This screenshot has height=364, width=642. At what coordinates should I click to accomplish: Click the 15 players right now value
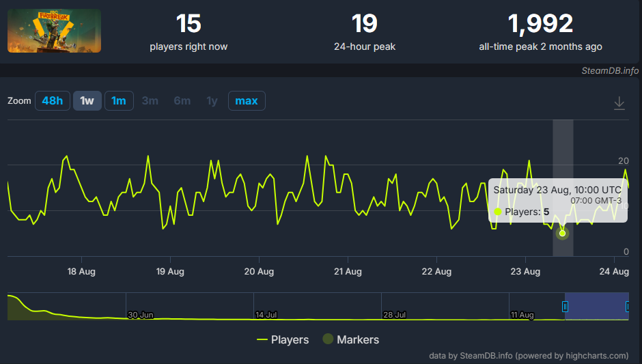point(189,24)
